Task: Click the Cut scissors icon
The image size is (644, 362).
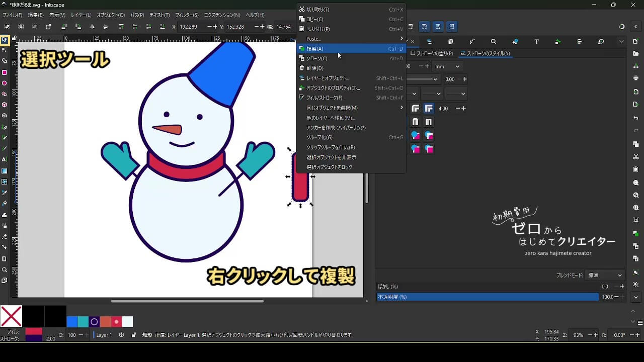Action: (x=636, y=157)
